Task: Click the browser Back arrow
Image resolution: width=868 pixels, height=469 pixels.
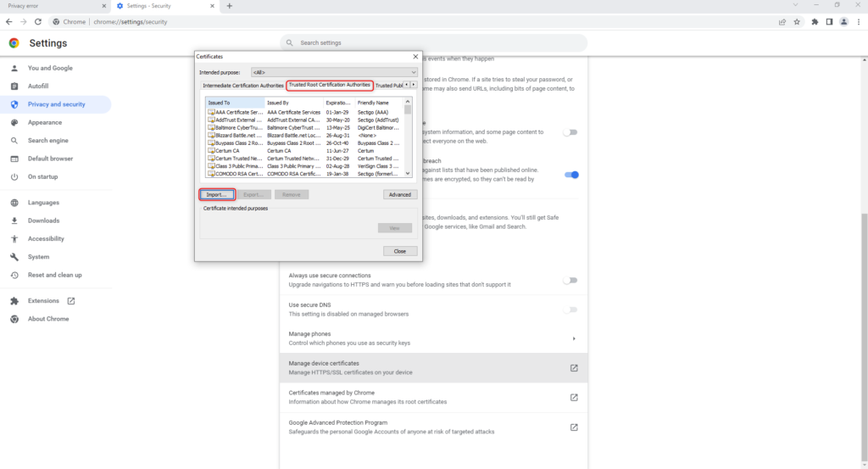Action: pos(8,21)
